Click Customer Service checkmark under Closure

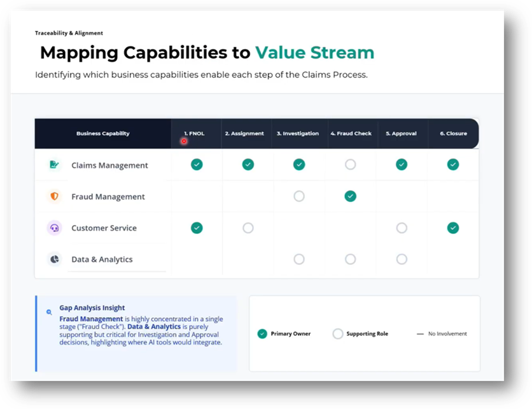pos(453,227)
